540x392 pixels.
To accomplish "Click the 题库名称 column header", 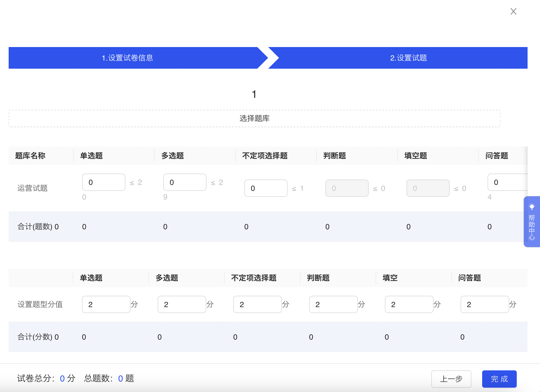I will (x=30, y=156).
